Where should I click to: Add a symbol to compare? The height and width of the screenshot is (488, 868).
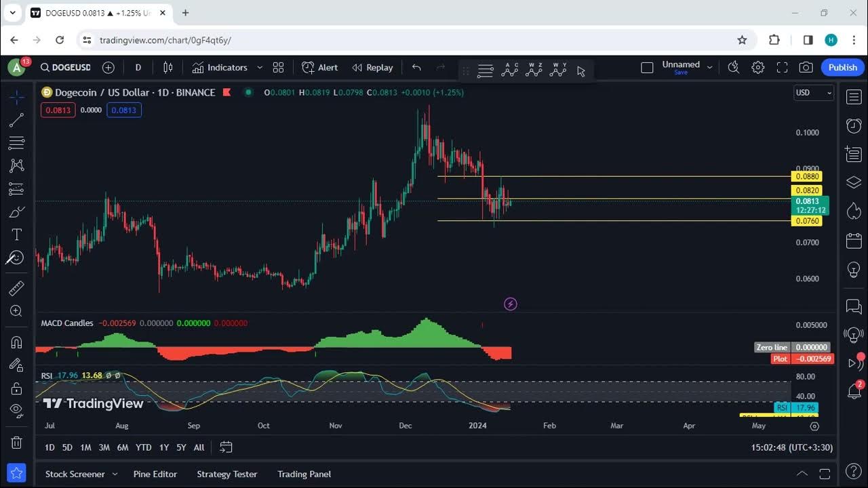(108, 67)
